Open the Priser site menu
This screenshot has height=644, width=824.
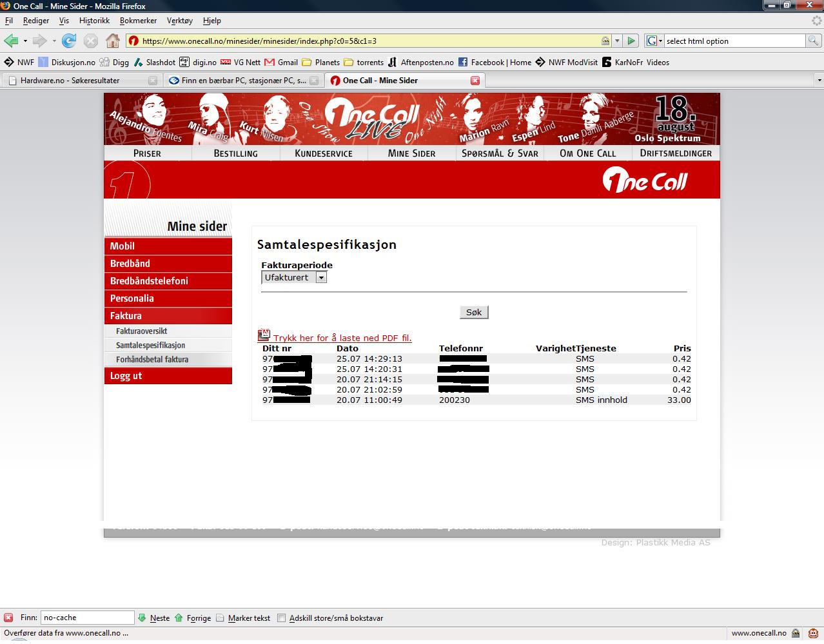147,153
